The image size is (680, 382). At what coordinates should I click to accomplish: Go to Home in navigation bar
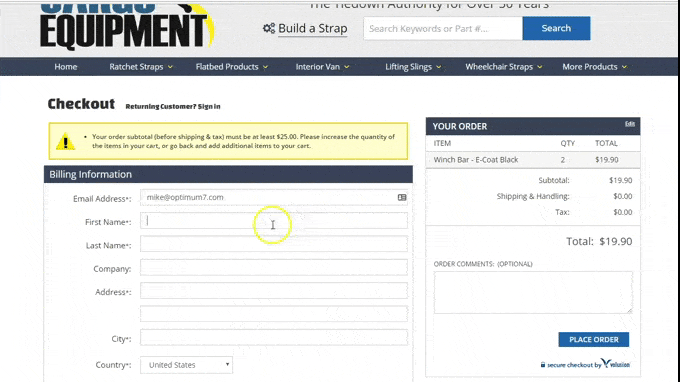(66, 67)
